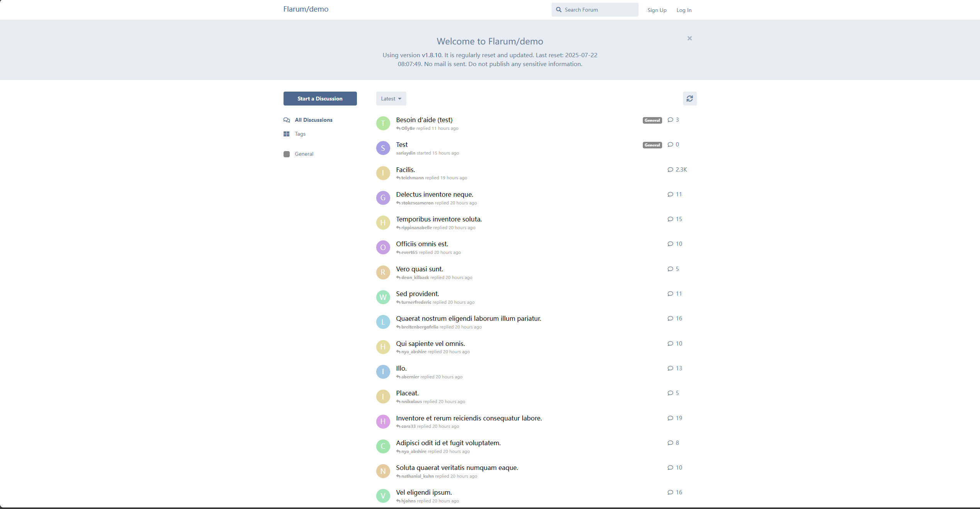
Task: Open Sed provident. discussion
Action: [x=417, y=294]
